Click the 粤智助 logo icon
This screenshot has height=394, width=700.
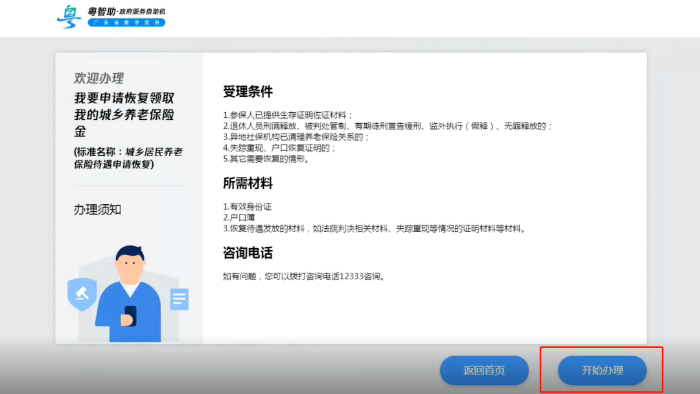pyautogui.click(x=69, y=17)
